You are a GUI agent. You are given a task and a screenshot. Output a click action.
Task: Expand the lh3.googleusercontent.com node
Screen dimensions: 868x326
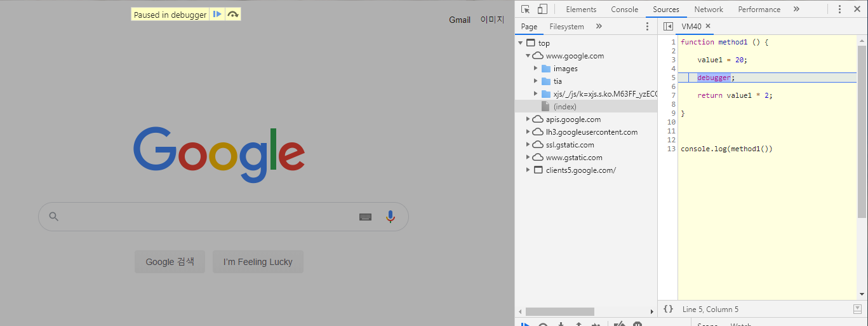pyautogui.click(x=528, y=132)
